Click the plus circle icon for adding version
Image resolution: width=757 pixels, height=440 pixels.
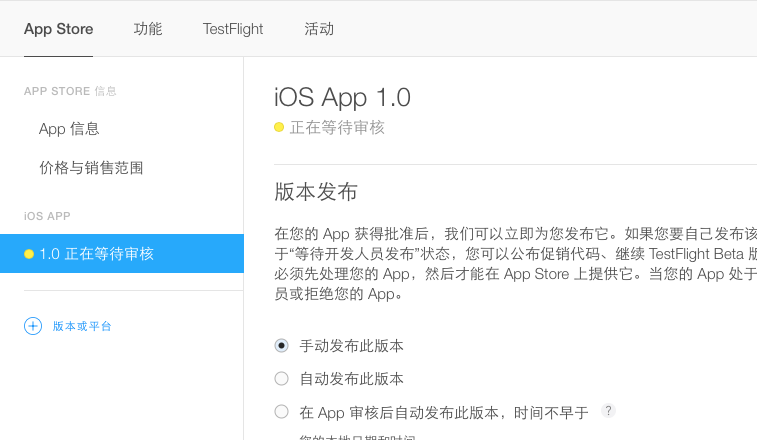click(x=33, y=326)
